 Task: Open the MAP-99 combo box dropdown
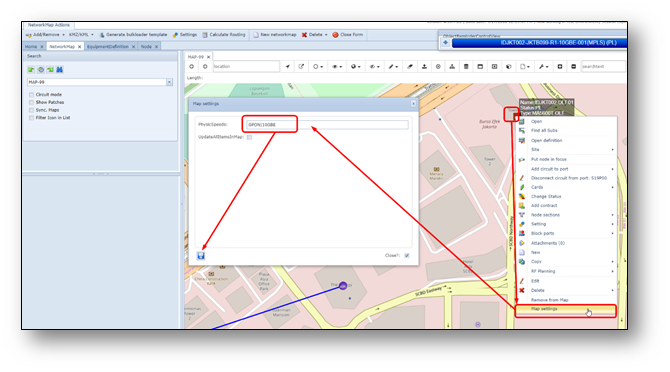coord(169,82)
